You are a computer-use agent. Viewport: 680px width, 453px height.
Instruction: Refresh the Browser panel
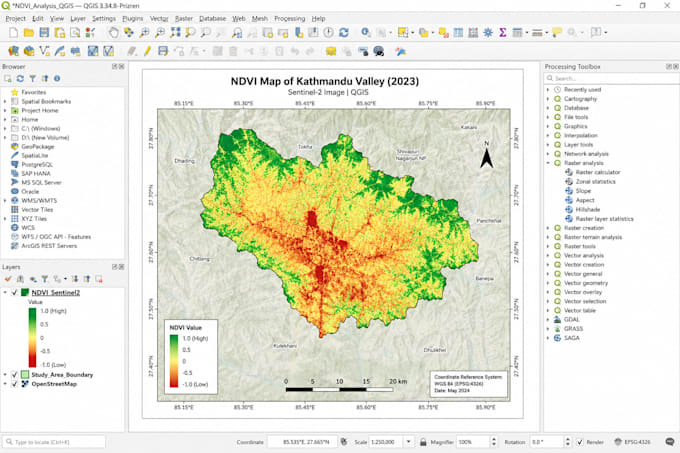pyautogui.click(x=20, y=78)
